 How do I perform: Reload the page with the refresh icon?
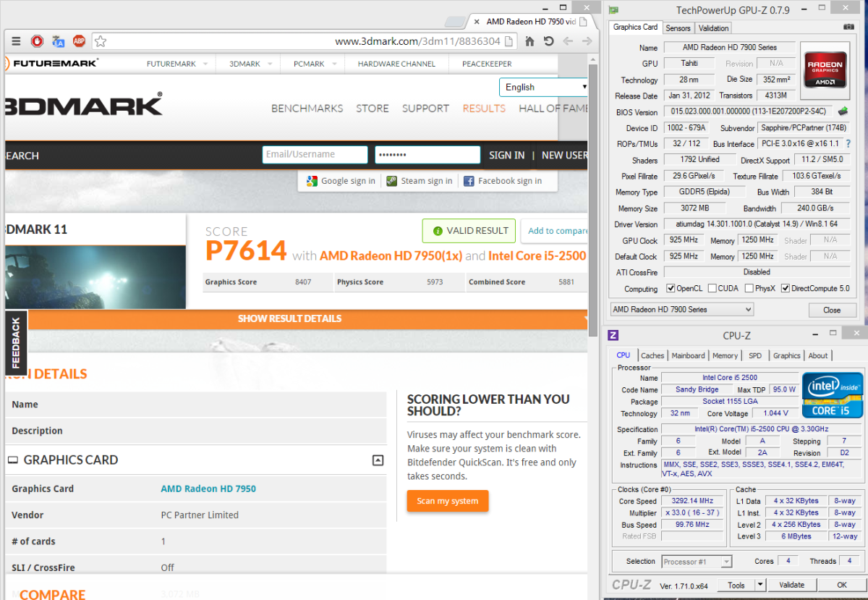coord(549,41)
